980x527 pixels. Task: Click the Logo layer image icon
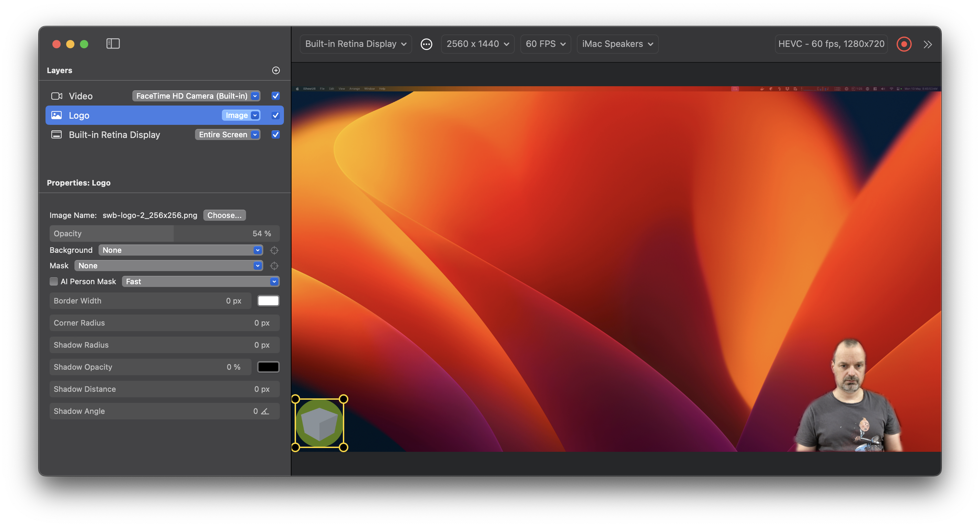tap(56, 115)
